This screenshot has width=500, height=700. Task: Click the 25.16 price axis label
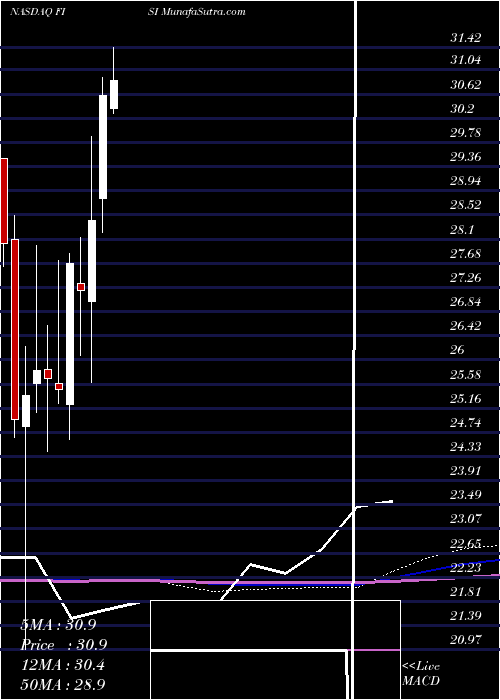pos(466,398)
